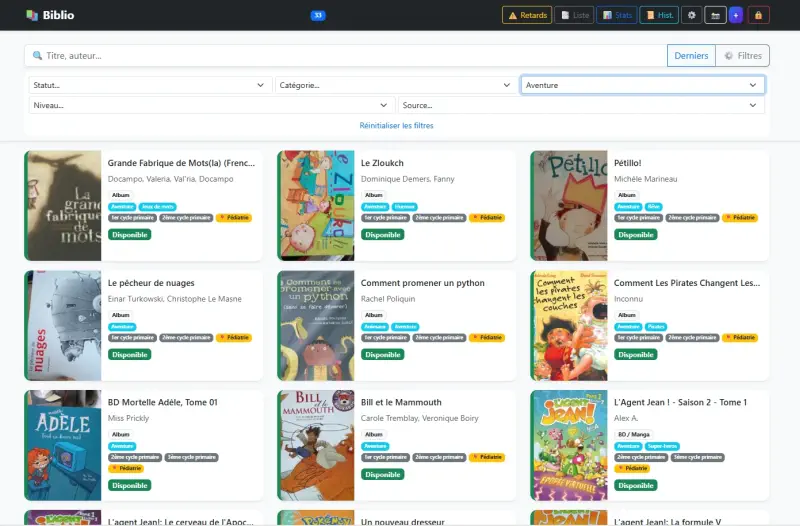Click title "Comment Les Pirates Changent Les..."

pos(687,283)
